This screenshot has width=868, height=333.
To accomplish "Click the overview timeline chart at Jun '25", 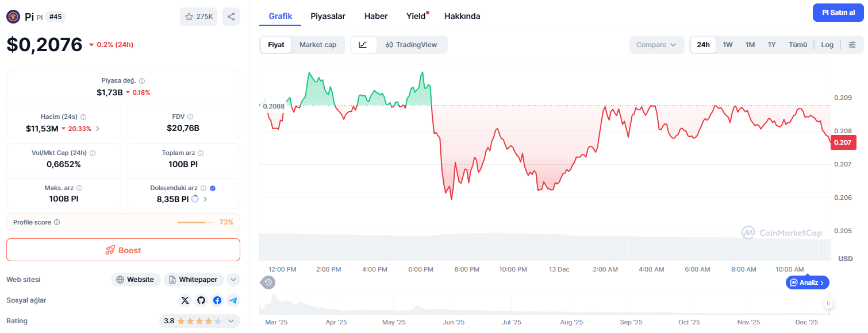I will [454, 304].
